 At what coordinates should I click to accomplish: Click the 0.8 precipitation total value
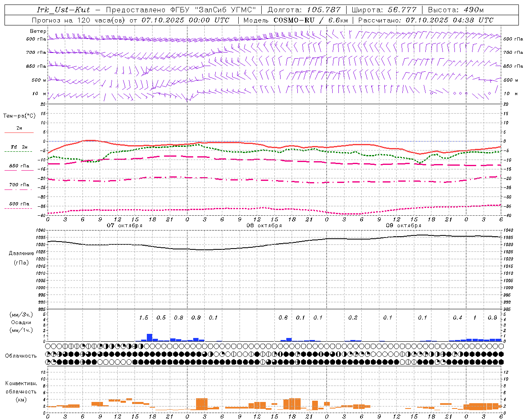pyautogui.click(x=178, y=317)
